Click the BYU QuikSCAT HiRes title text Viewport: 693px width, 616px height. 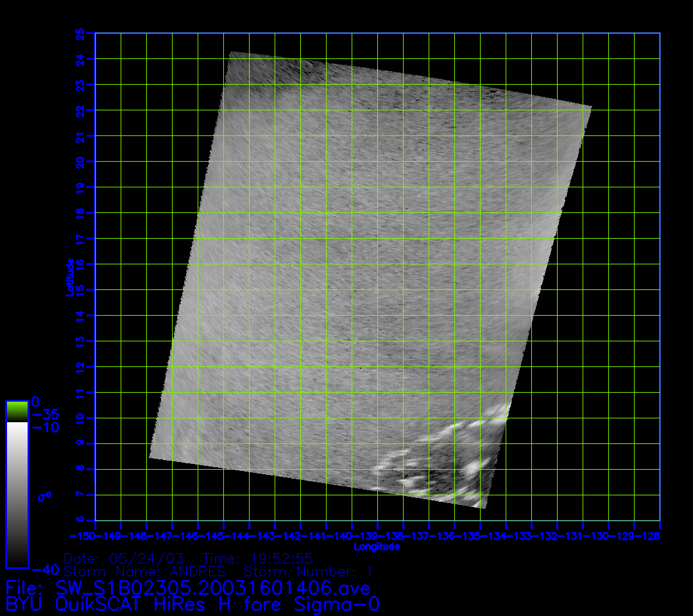(193, 604)
